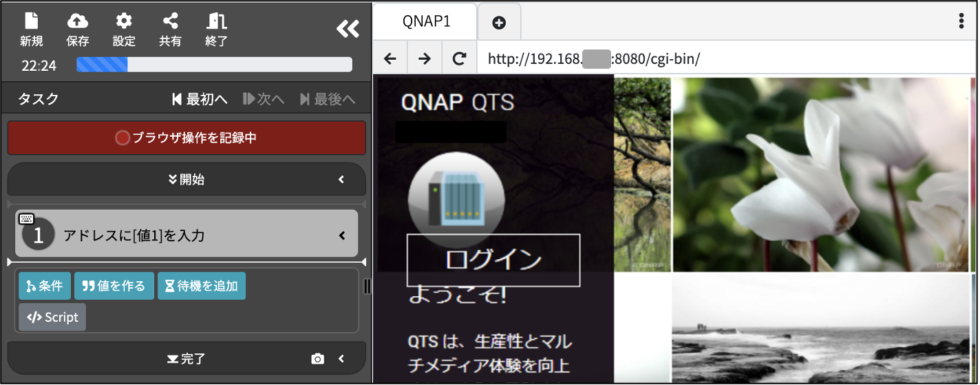Click the arrow at right of 開始 row

(341, 179)
